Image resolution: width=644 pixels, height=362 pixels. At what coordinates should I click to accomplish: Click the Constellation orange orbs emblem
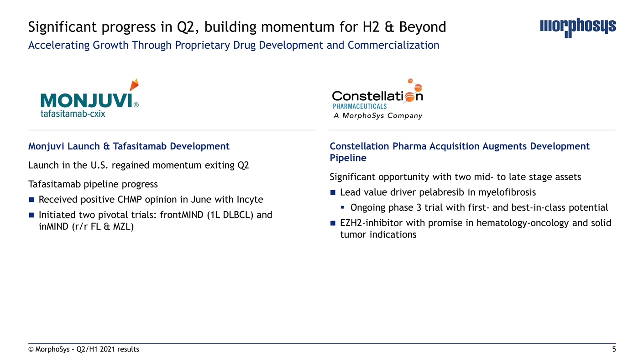point(416,87)
